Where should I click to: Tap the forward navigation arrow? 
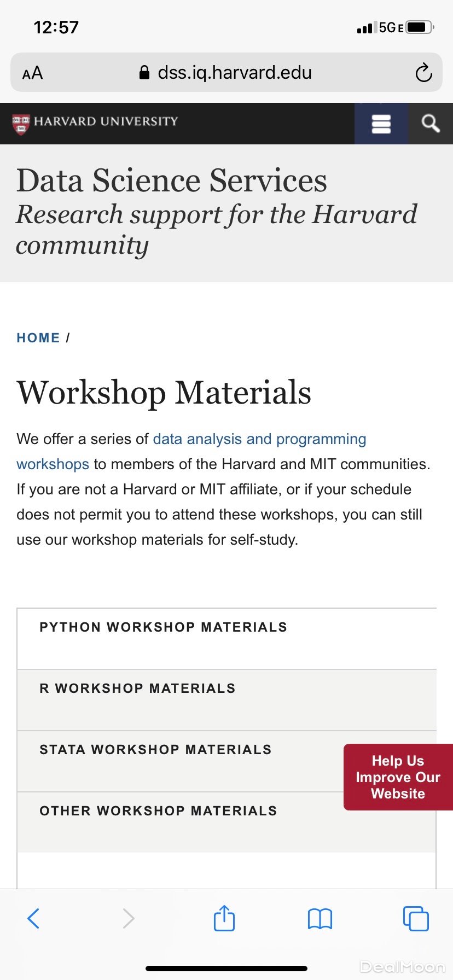click(129, 918)
